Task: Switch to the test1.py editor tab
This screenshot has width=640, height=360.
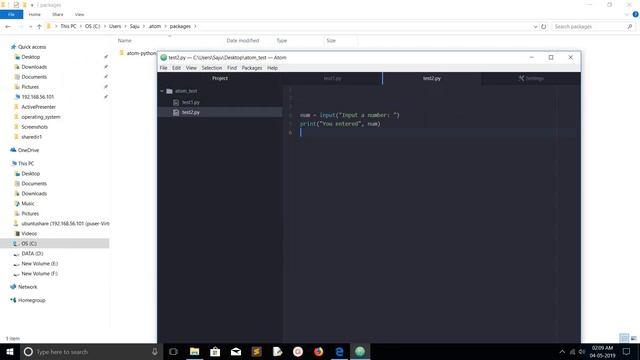Action: coord(332,78)
